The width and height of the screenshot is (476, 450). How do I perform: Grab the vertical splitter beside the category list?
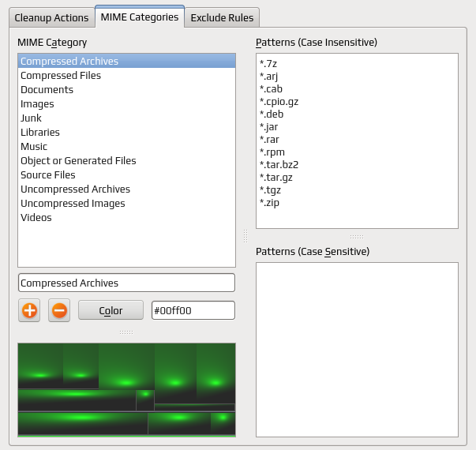click(x=245, y=236)
